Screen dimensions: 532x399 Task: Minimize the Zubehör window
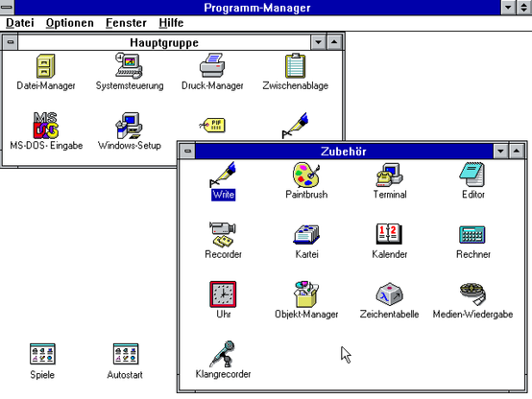tap(500, 151)
